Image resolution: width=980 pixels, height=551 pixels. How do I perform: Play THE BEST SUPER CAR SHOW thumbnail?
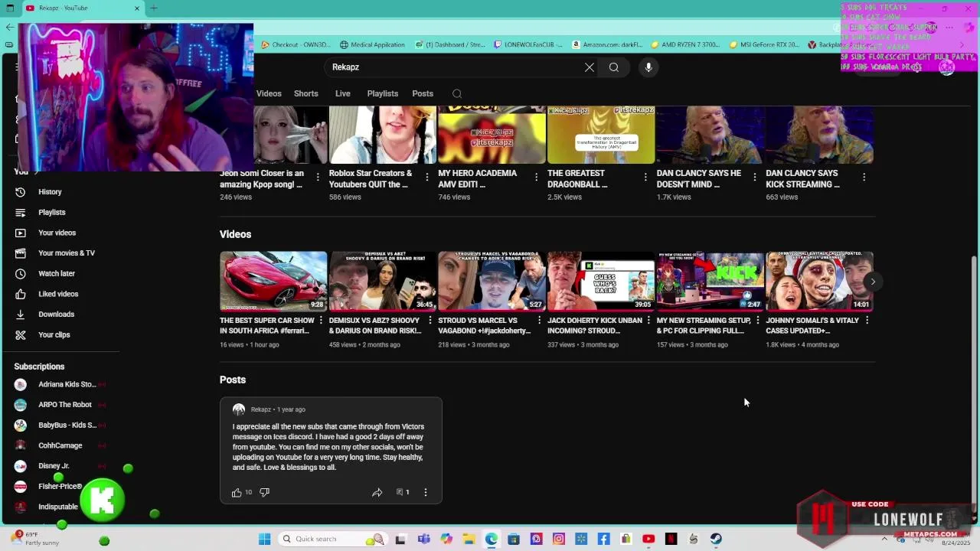(x=273, y=281)
